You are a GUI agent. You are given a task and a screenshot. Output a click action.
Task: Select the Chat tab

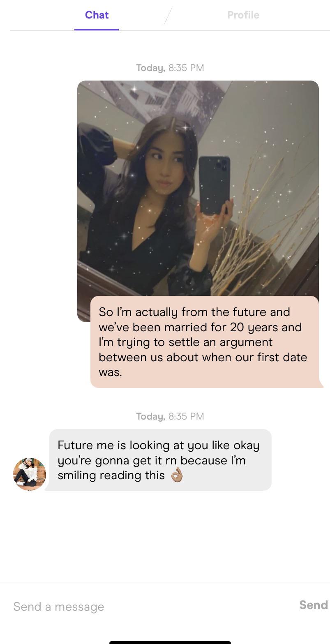coord(97,15)
